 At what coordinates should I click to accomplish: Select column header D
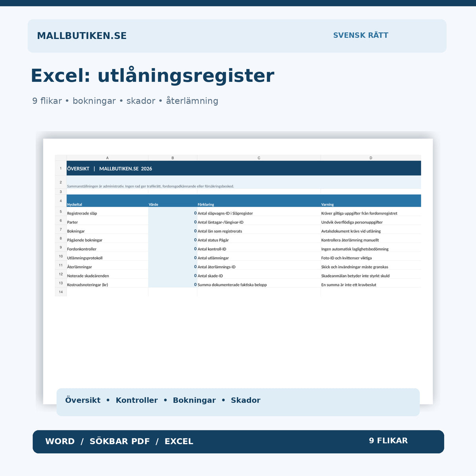tap(371, 158)
